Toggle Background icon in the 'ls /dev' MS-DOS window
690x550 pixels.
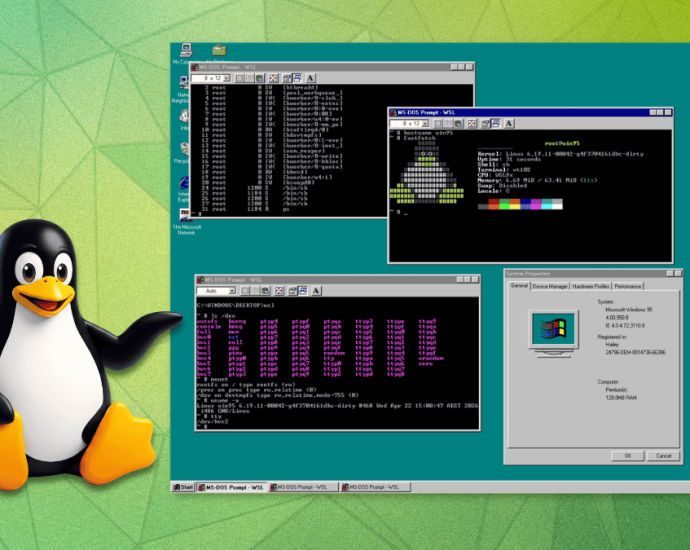(x=303, y=291)
